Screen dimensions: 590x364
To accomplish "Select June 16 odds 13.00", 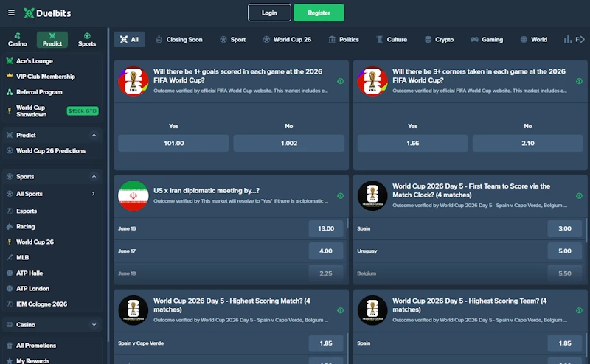I will (x=326, y=228).
